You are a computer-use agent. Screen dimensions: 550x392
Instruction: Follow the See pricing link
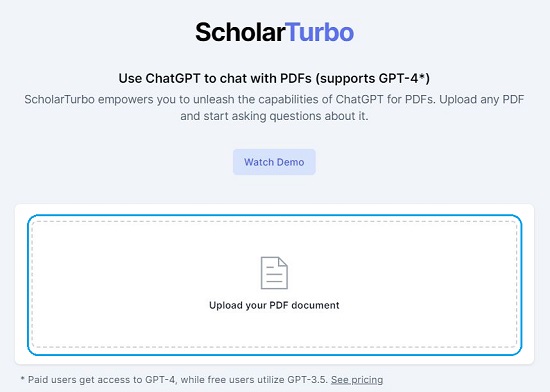357,380
